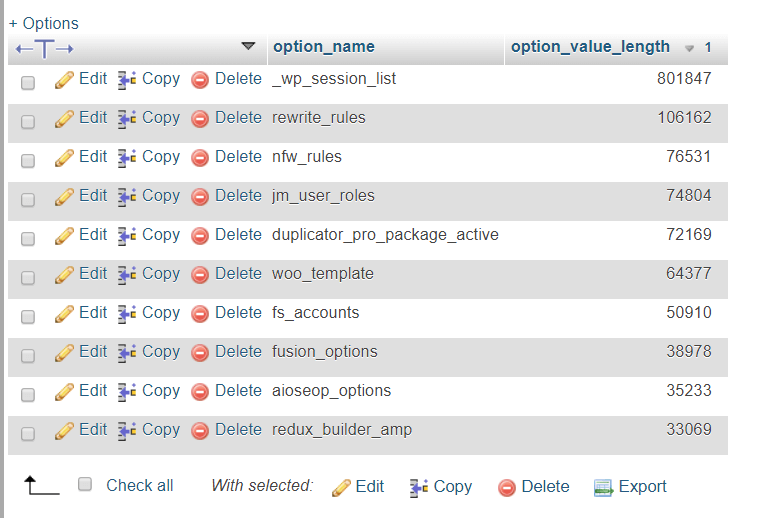The width and height of the screenshot is (772, 518).
Task: Select the checkbox for the duplicator_pro_package_active row
Action: tap(28, 238)
